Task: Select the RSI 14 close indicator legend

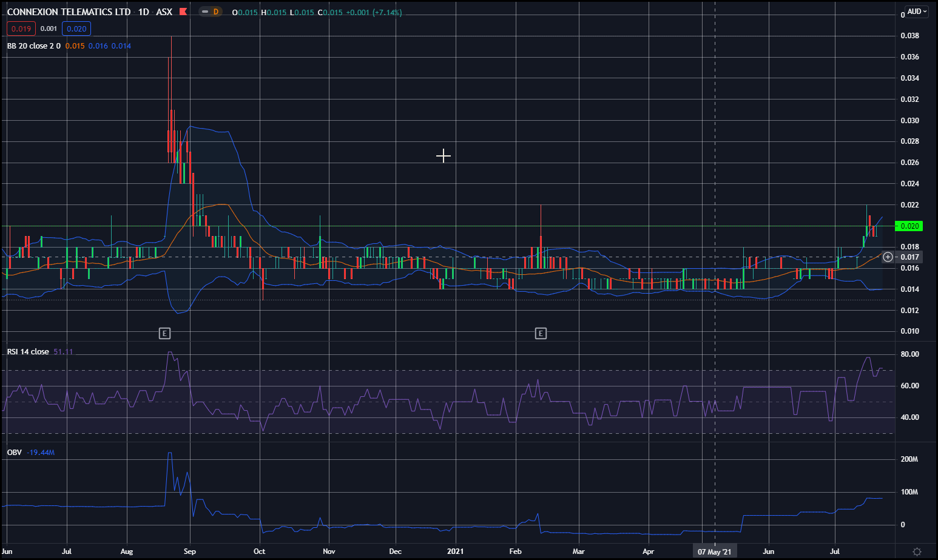Action: pos(28,352)
